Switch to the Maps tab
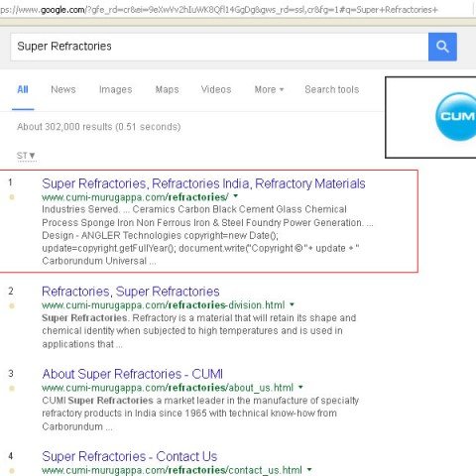The image size is (476, 476). [x=167, y=89]
